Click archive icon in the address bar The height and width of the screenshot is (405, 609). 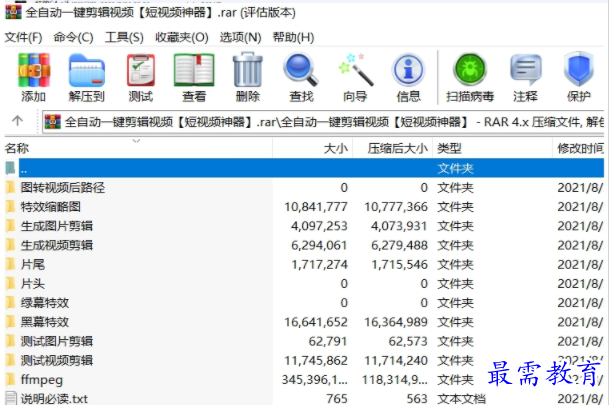click(x=53, y=122)
